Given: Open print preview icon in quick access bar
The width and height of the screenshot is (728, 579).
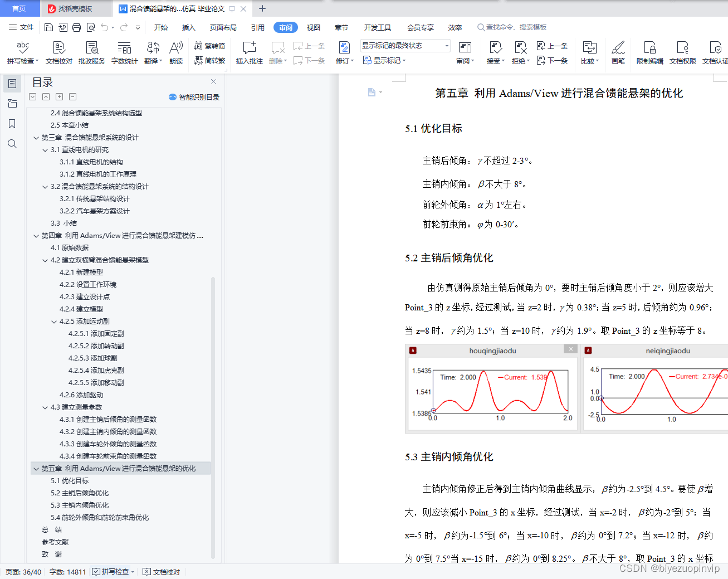Looking at the screenshot, I should click(90, 27).
